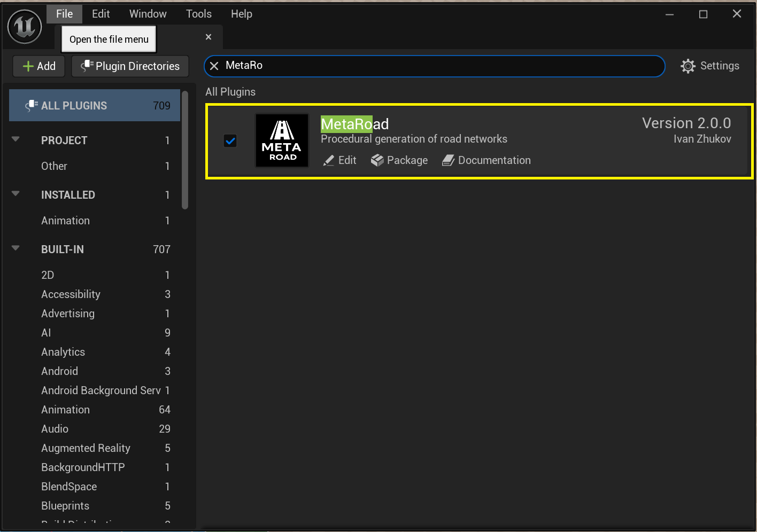
Task: Close the Plugins tab
Action: (208, 37)
